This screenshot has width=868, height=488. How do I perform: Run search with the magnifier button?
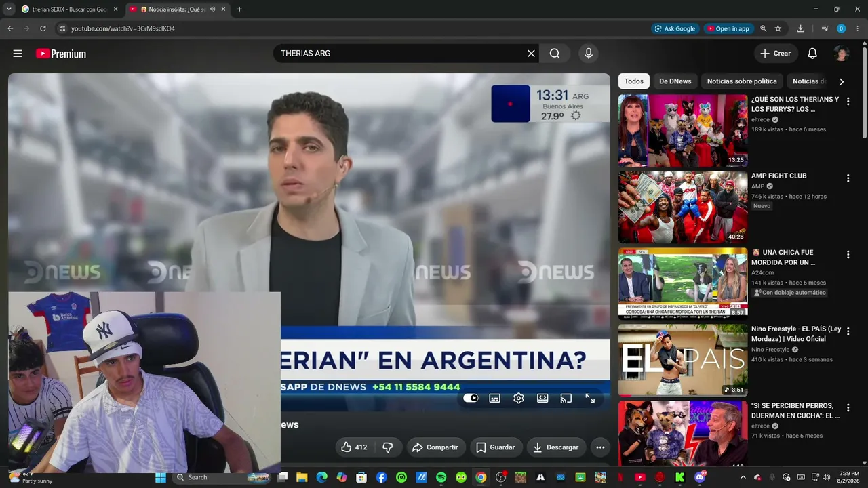(x=555, y=54)
